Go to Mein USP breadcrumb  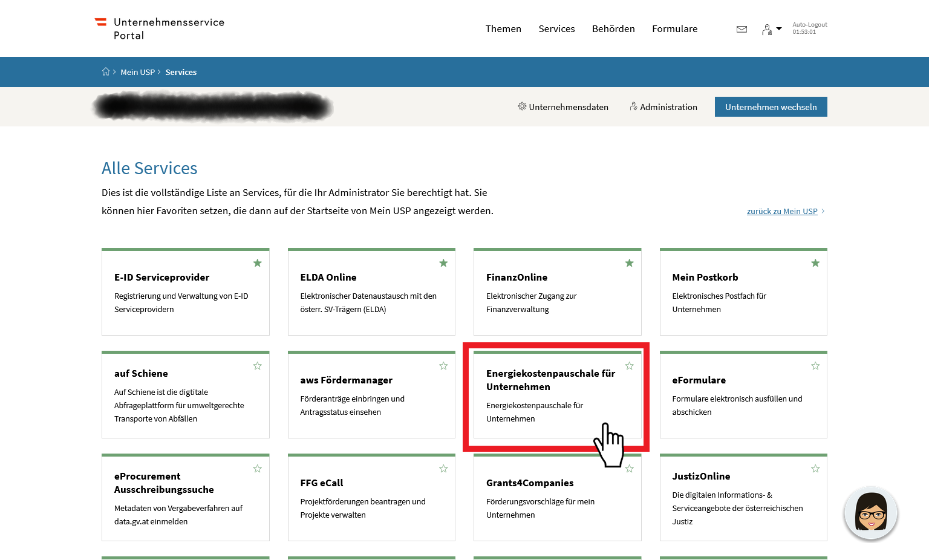click(x=137, y=72)
